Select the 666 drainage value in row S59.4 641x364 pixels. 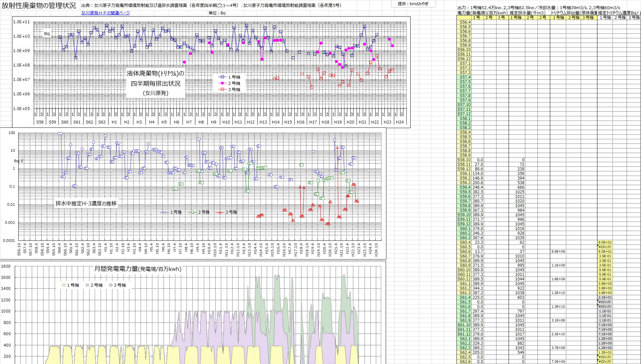point(517,187)
